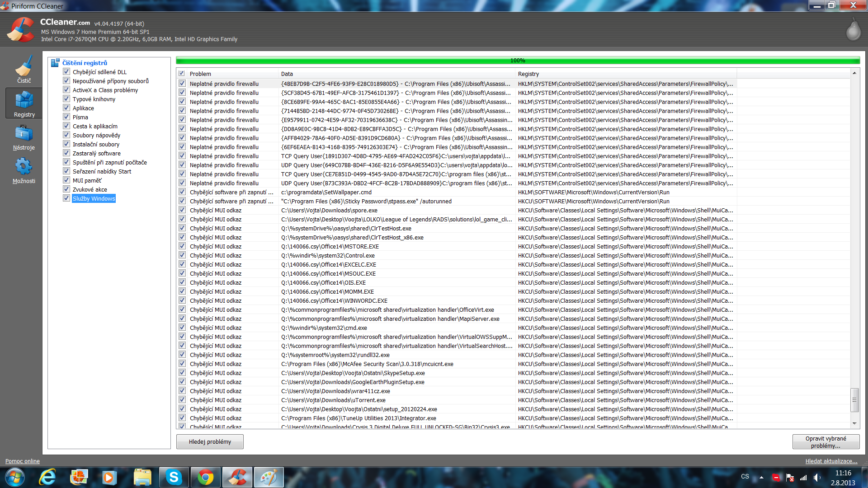The image size is (868, 488).
Task: Uncheck the SetWallpaper.cmd row checkbox
Action: pos(182,192)
